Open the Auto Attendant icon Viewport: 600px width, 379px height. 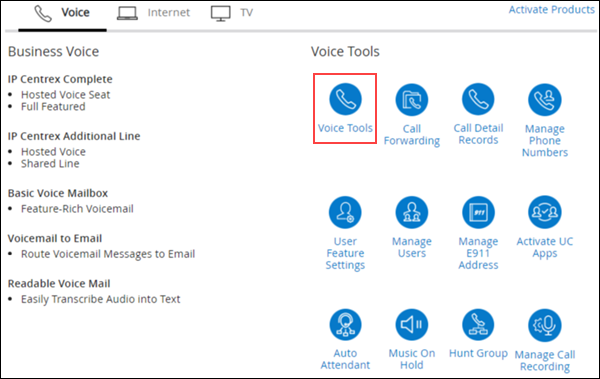345,325
